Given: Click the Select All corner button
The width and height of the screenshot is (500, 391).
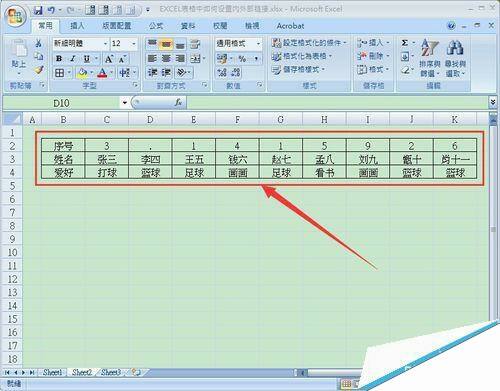Looking at the screenshot, I should (x=13, y=119).
